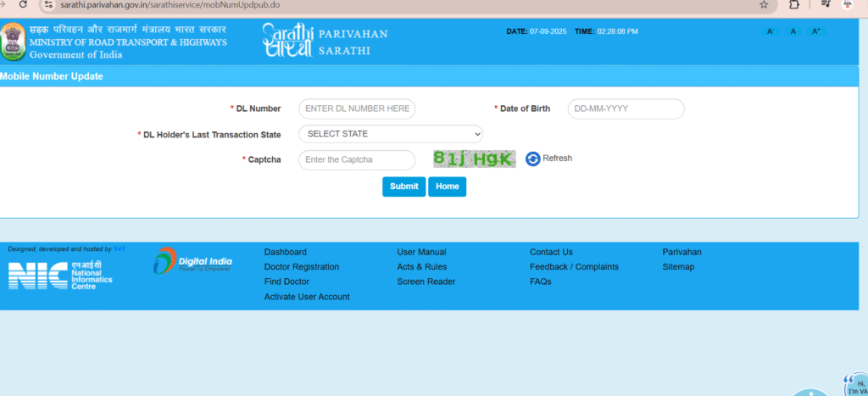Open the Find Doctor link
The width and height of the screenshot is (868, 396).
point(287,282)
